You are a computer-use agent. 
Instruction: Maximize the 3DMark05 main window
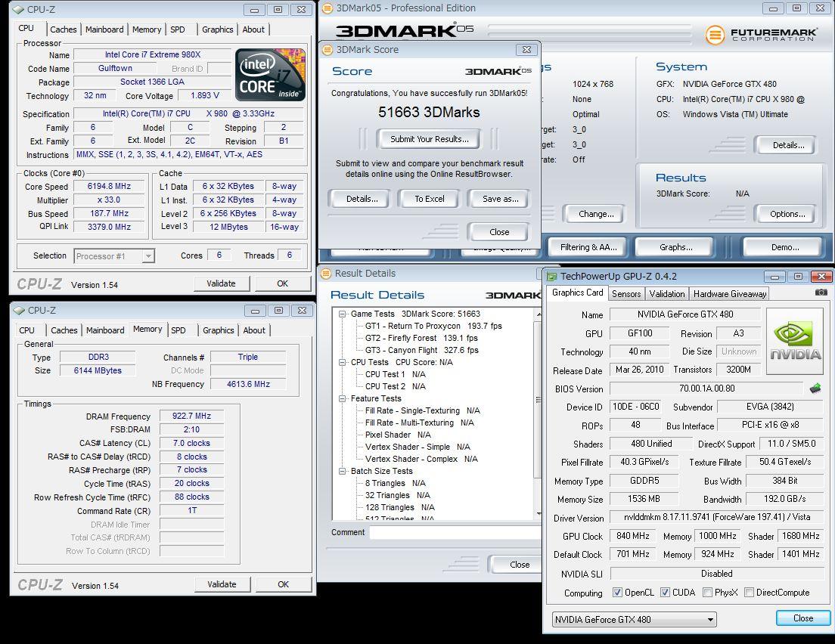pyautogui.click(x=796, y=8)
